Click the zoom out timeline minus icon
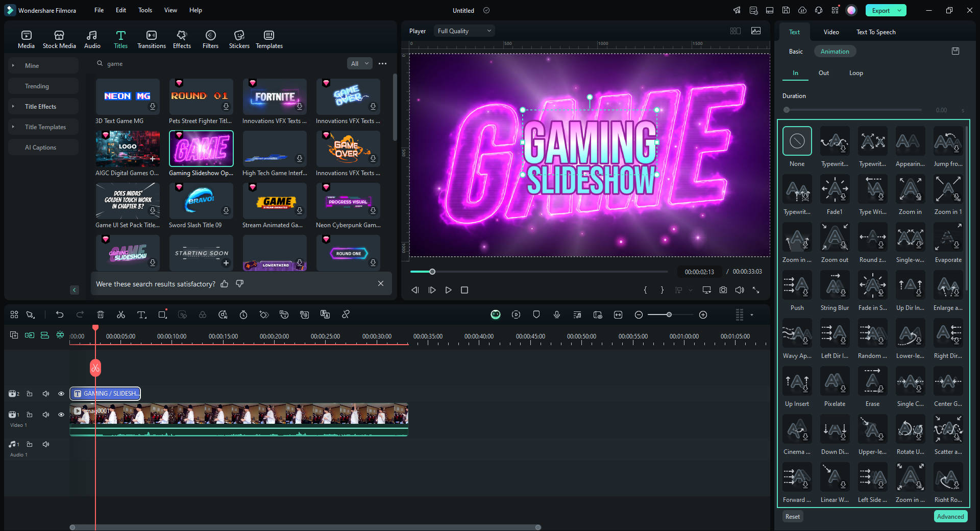 (x=639, y=315)
